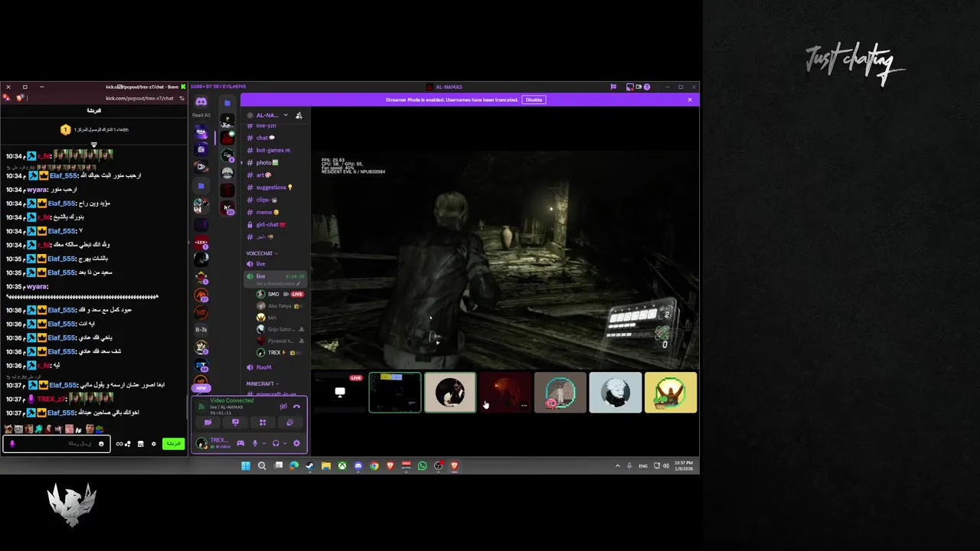Select the LIVE screen share thumbnail
Viewport: 980px width, 551px height.
[340, 392]
